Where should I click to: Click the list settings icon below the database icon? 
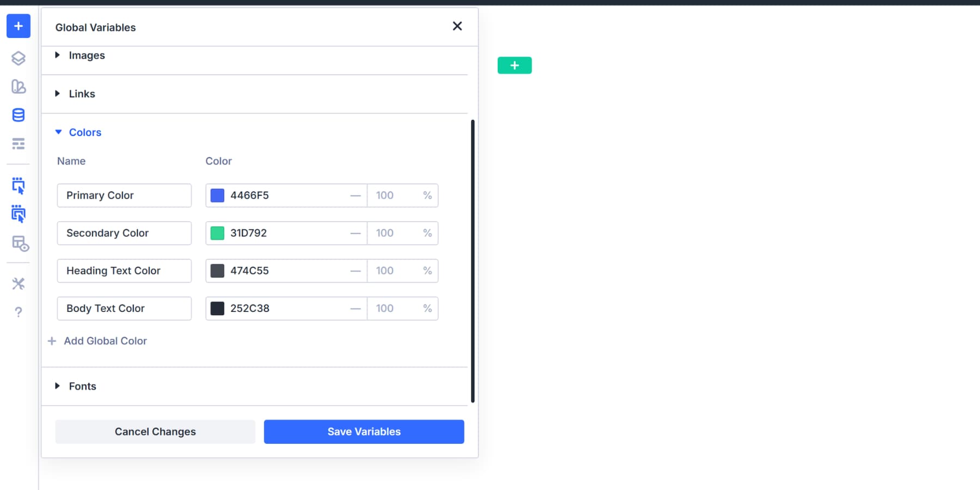18,143
